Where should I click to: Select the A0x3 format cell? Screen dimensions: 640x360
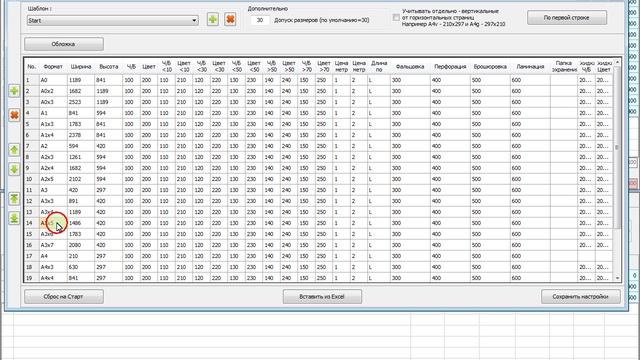click(53, 102)
